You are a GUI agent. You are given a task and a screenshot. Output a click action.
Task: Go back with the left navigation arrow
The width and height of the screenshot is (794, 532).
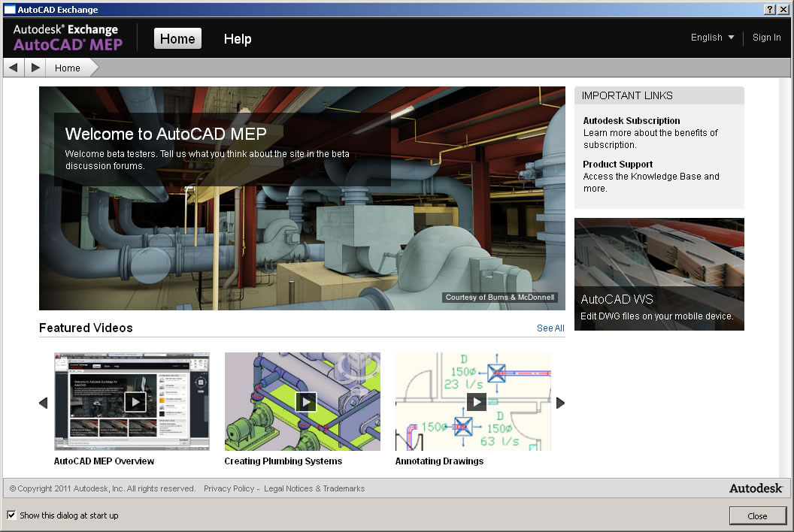pos(14,68)
